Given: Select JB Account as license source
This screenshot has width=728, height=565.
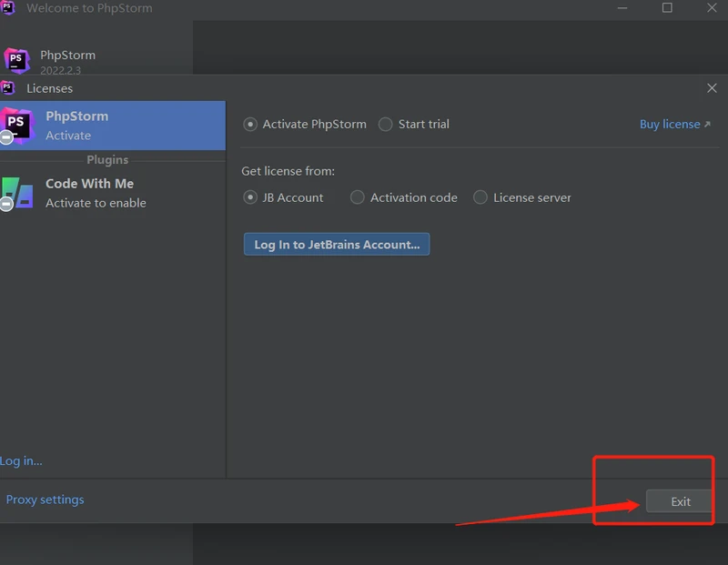Looking at the screenshot, I should [x=250, y=197].
